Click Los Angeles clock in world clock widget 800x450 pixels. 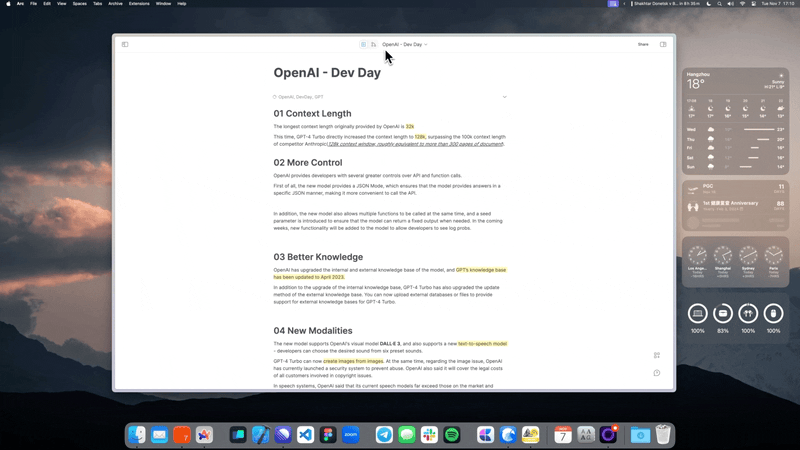pyautogui.click(x=697, y=255)
